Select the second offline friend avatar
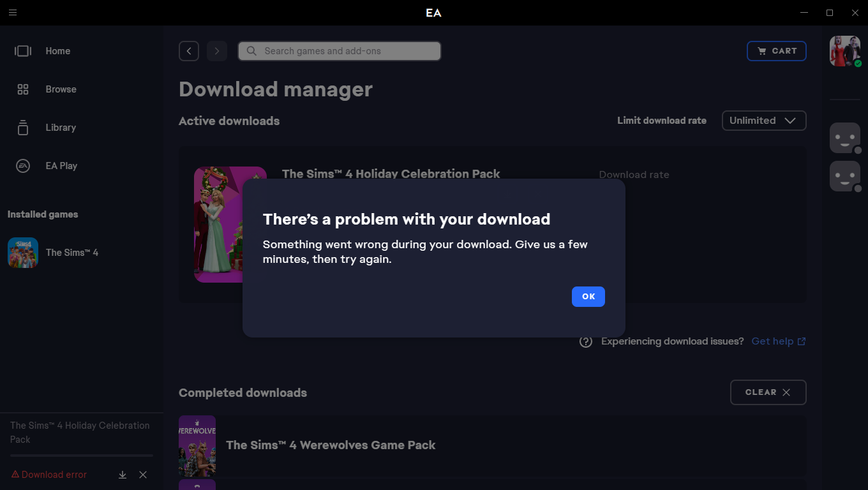 point(844,176)
